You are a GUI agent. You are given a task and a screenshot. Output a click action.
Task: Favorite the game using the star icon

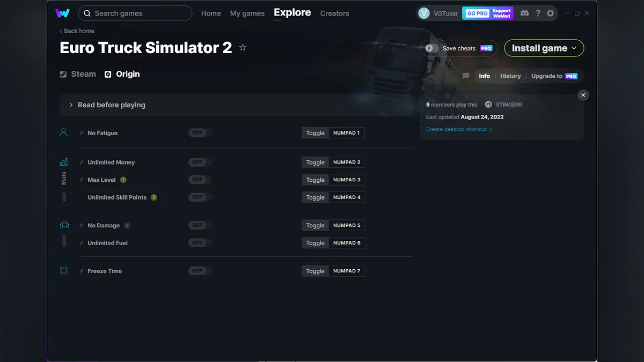pyautogui.click(x=243, y=47)
